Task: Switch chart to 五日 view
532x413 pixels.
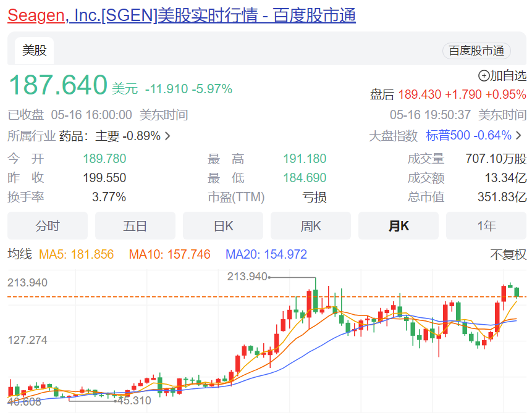Action: [x=135, y=226]
